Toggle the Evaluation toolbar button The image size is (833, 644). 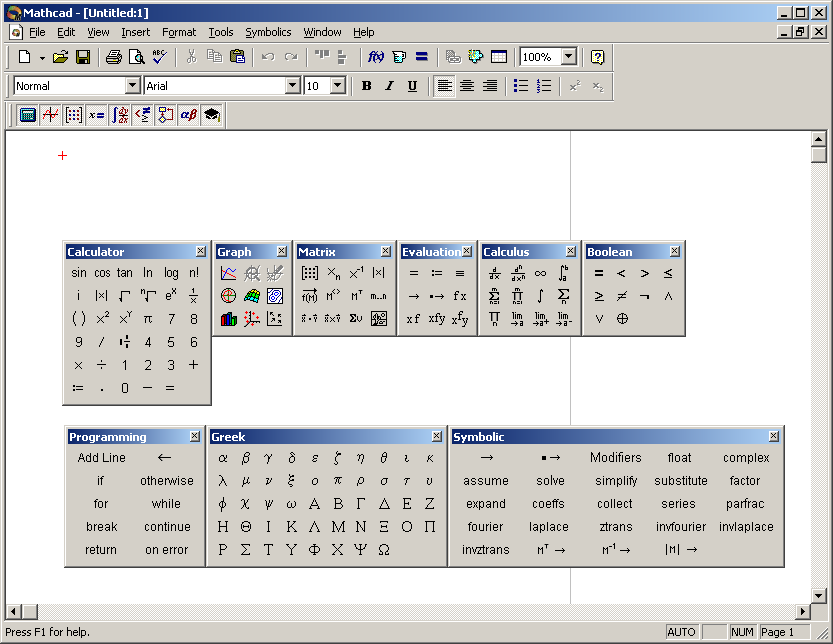click(97, 115)
